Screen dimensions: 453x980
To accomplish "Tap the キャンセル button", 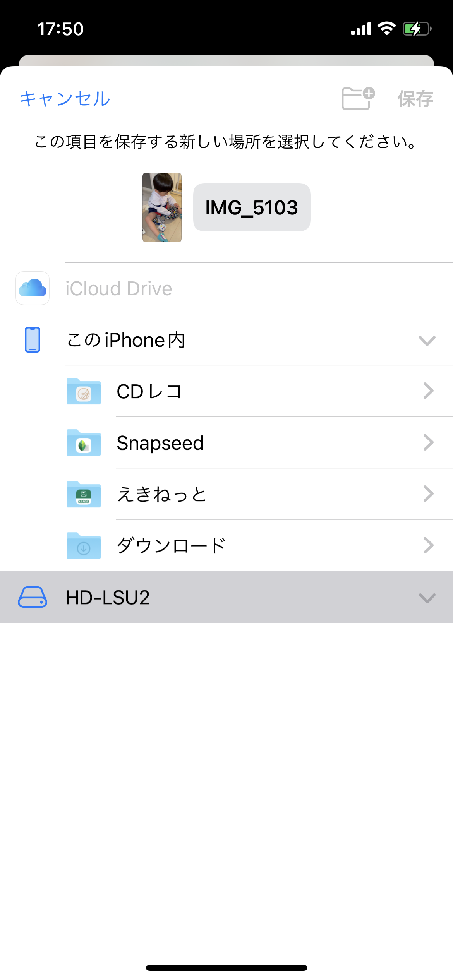I will tap(65, 99).
